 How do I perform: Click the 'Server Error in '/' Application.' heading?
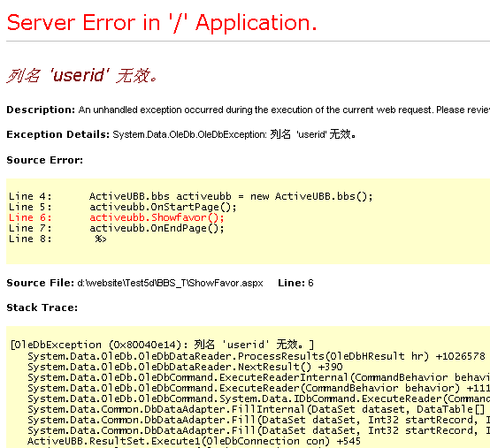pyautogui.click(x=162, y=23)
